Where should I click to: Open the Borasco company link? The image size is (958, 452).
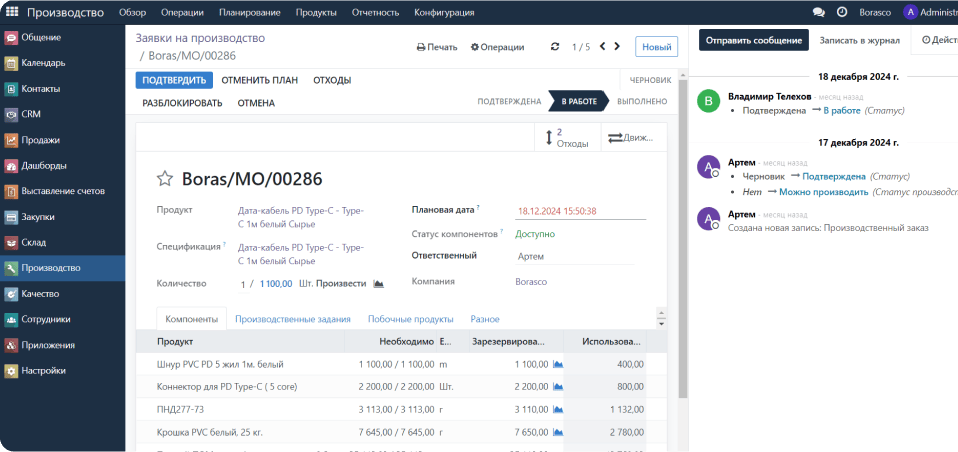(532, 282)
